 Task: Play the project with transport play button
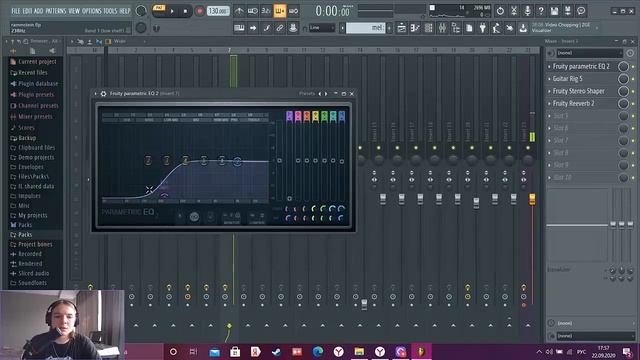pos(172,11)
